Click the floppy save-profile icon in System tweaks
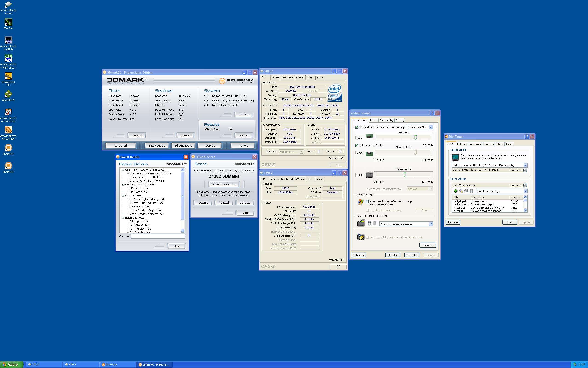 point(369,223)
